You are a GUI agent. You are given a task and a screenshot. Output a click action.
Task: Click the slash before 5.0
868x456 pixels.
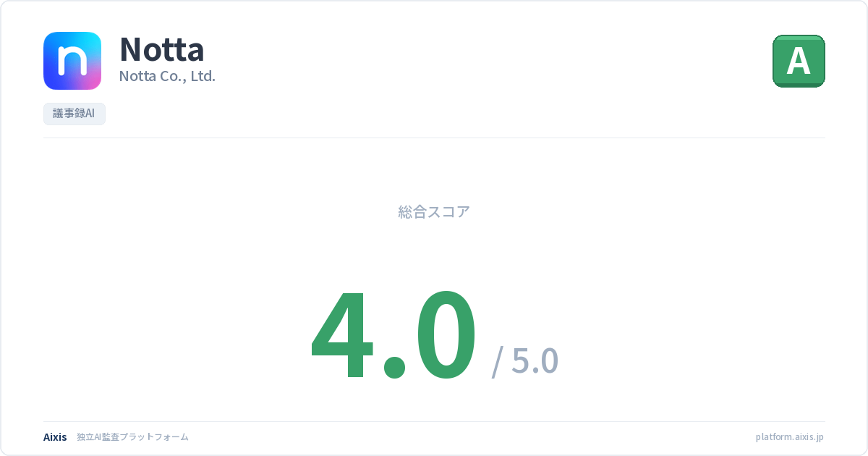click(498, 362)
